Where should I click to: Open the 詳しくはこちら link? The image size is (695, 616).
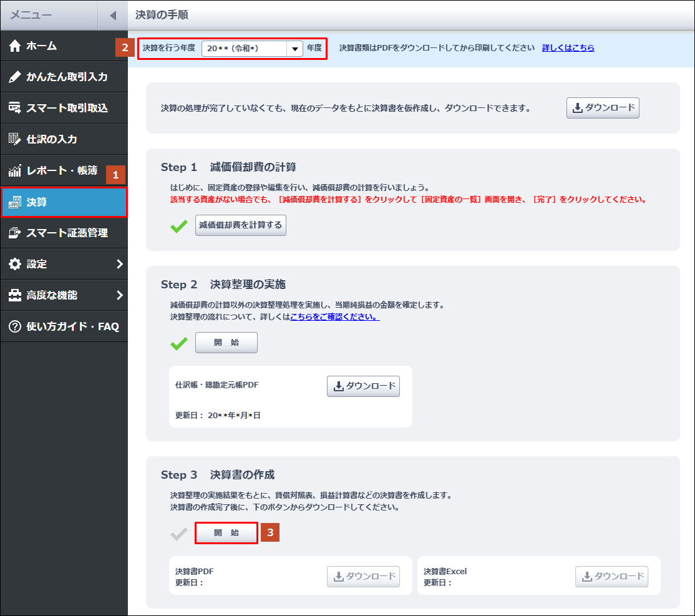tap(568, 47)
